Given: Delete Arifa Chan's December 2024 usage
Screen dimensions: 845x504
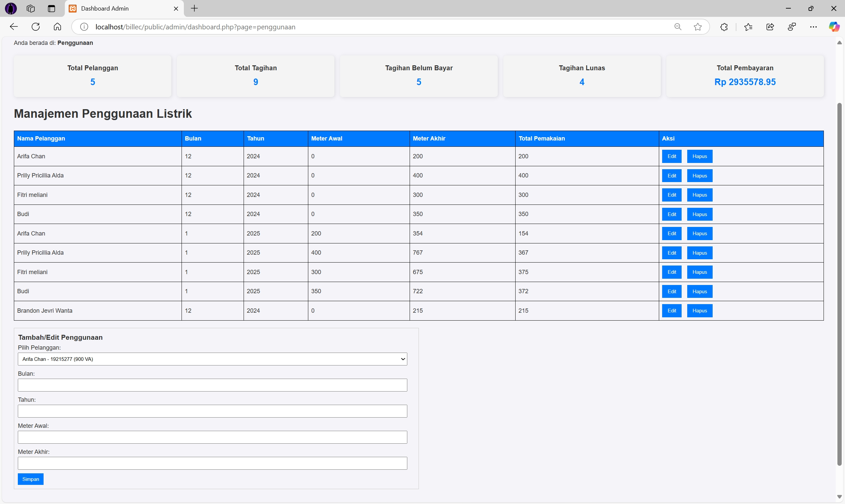Looking at the screenshot, I should [699, 156].
